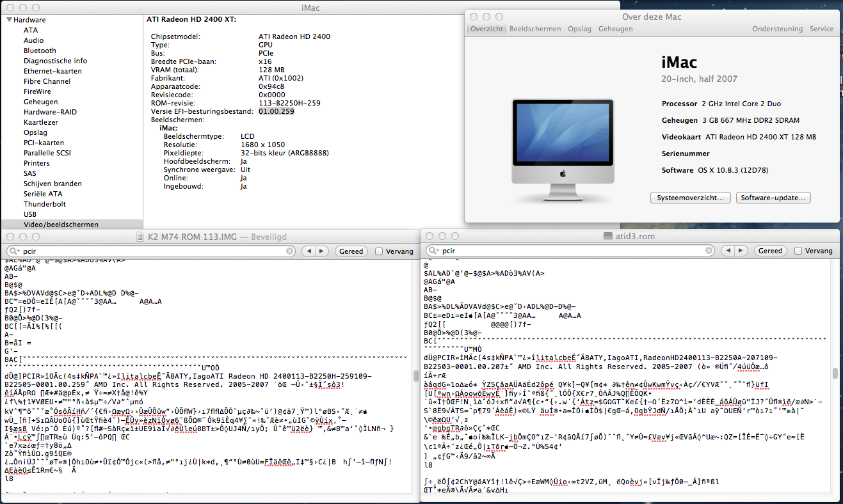Click the highlighted value 01.00.259
The width and height of the screenshot is (843, 504).
(277, 111)
